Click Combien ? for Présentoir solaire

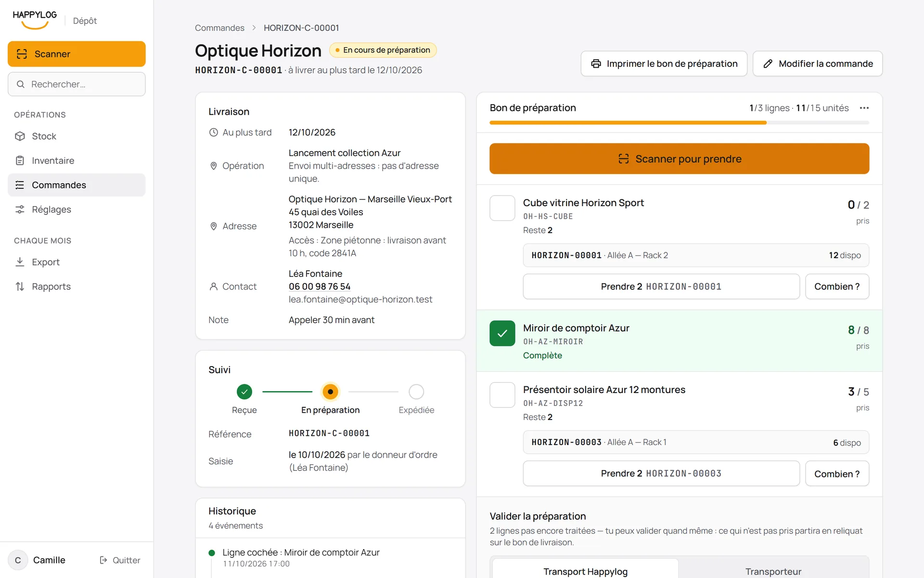pyautogui.click(x=837, y=473)
